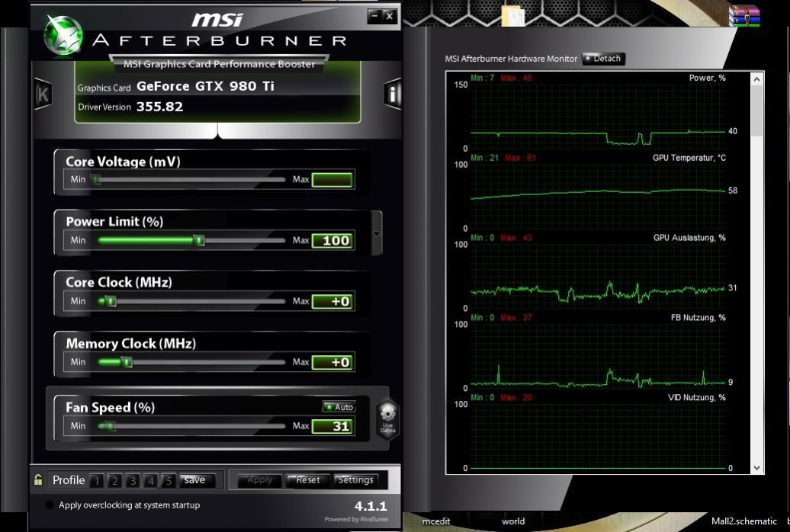The image size is (790, 532).
Task: Click the Core Clock value +0
Action: pyautogui.click(x=332, y=301)
